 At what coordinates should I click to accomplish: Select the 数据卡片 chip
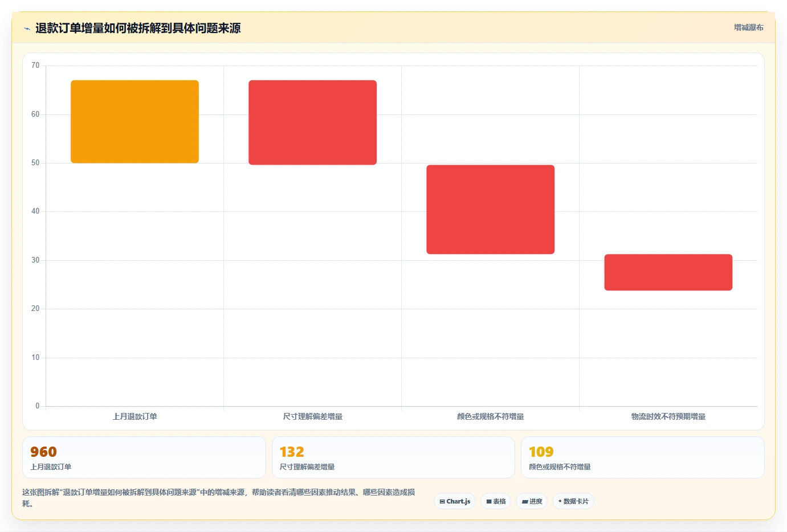(x=573, y=501)
